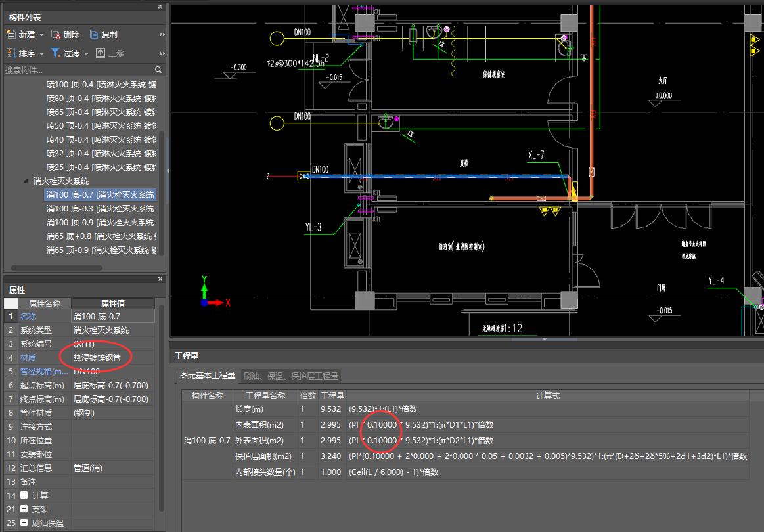Select 喷100 顶-0.4 in component list
The width and height of the screenshot is (764, 532).
tap(101, 84)
